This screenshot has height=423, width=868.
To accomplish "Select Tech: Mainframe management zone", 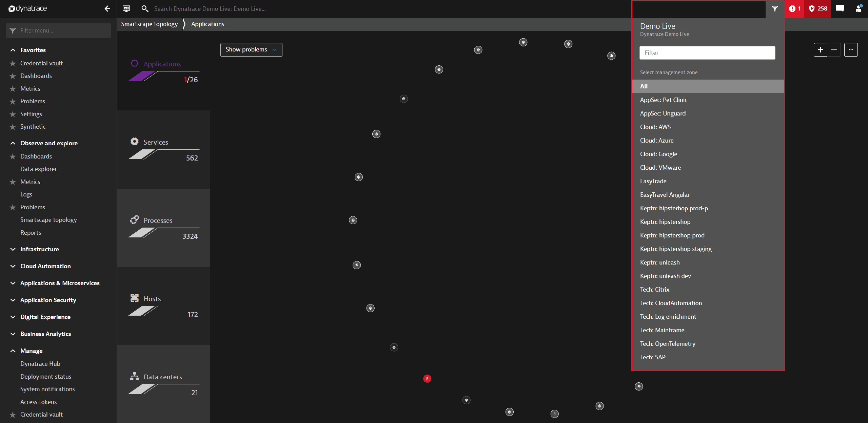I will tap(708, 330).
